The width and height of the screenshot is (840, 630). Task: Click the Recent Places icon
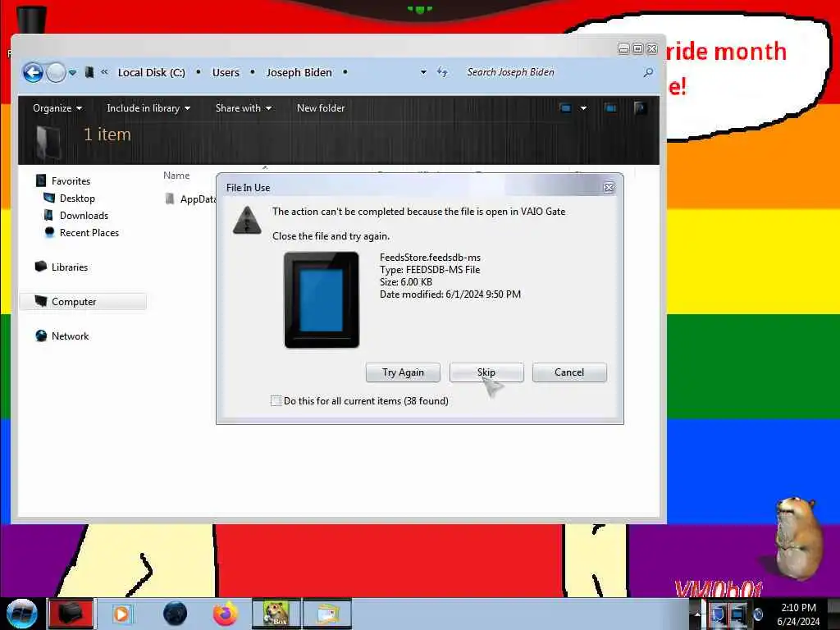49,232
